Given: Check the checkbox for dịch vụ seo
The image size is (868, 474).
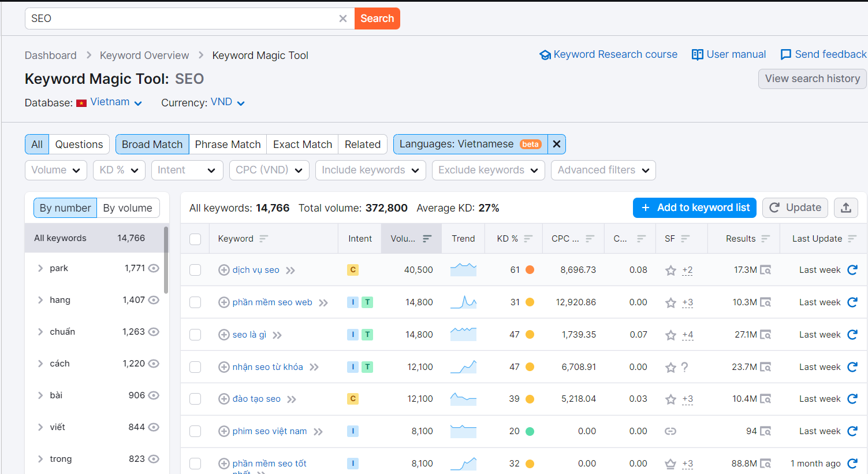Looking at the screenshot, I should (195, 269).
